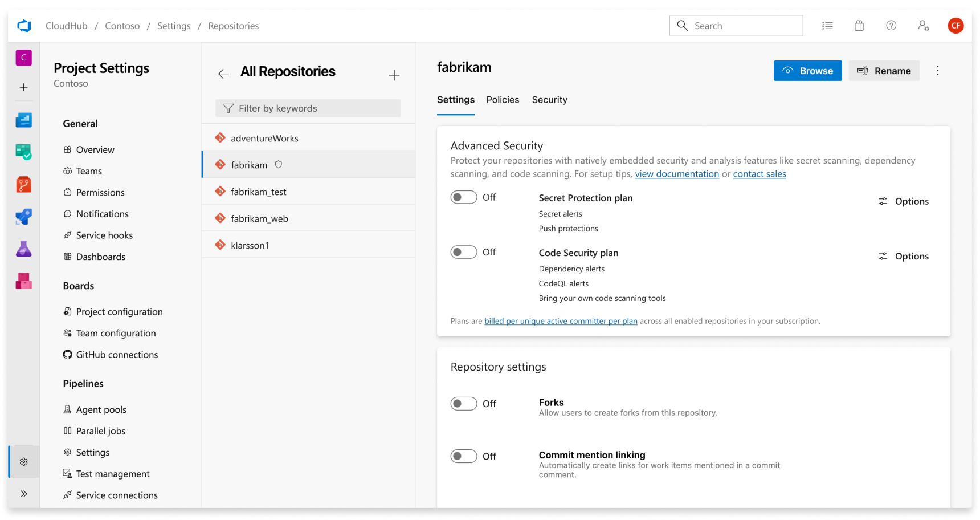Click the back arrow beside All Repositories
Screen dimensions: 980x520
(223, 74)
